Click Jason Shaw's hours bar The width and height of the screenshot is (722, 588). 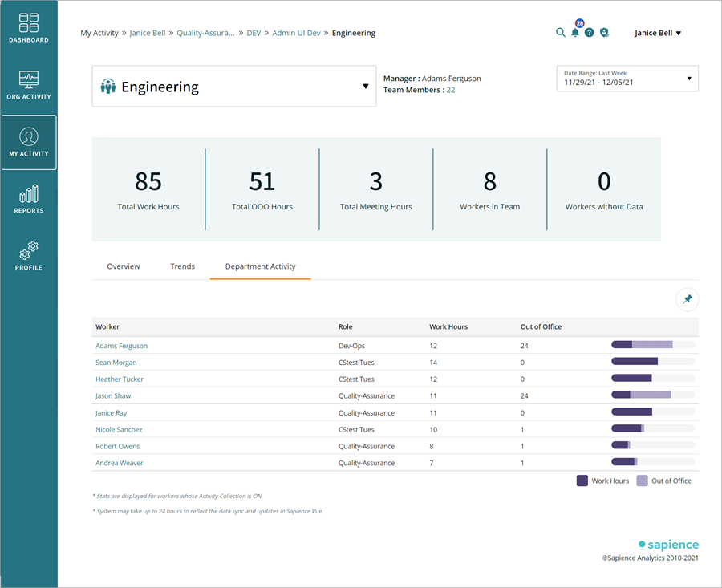point(653,395)
